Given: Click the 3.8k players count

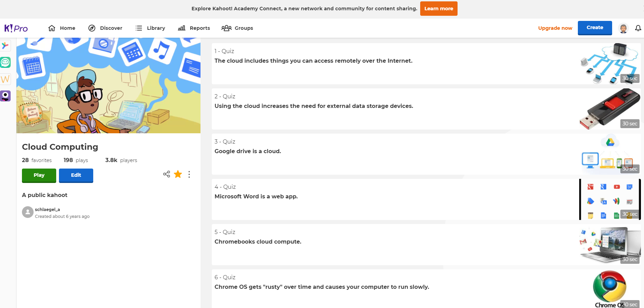Looking at the screenshot, I should 121,160.
